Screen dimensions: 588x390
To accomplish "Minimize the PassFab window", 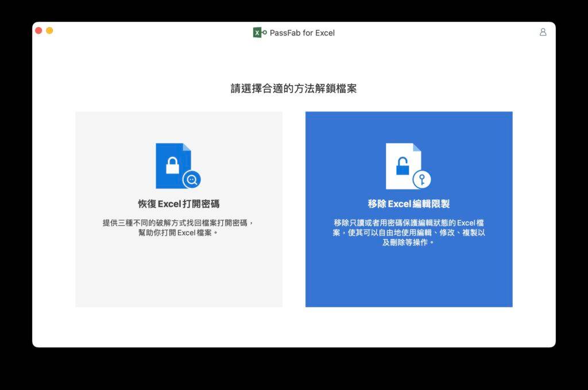I will 49,29.
